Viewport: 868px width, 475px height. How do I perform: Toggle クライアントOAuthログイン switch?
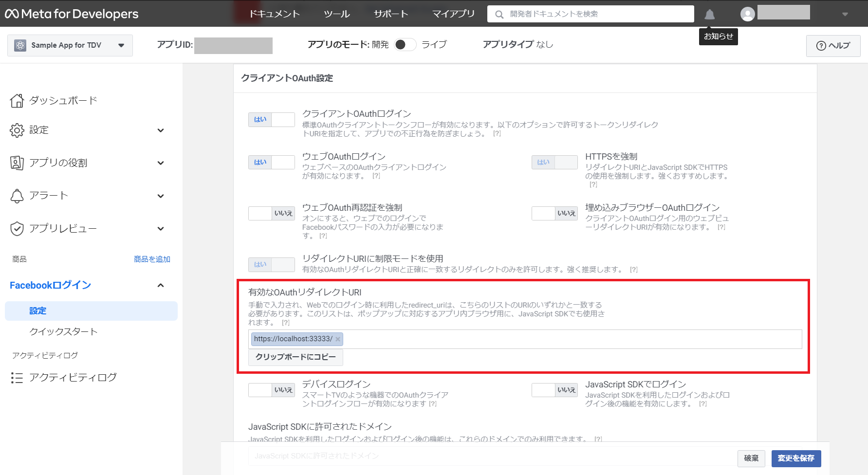(272, 120)
